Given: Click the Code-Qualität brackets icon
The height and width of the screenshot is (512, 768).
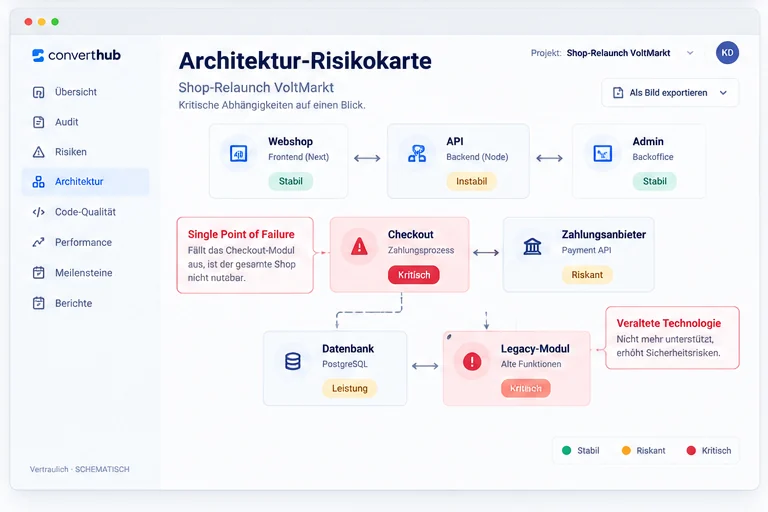Looking at the screenshot, I should click(x=39, y=212).
